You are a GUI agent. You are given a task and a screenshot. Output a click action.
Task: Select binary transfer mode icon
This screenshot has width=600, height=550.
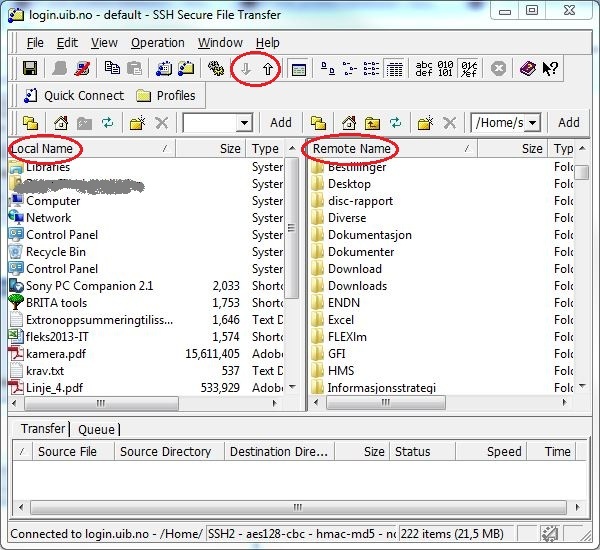[447, 69]
